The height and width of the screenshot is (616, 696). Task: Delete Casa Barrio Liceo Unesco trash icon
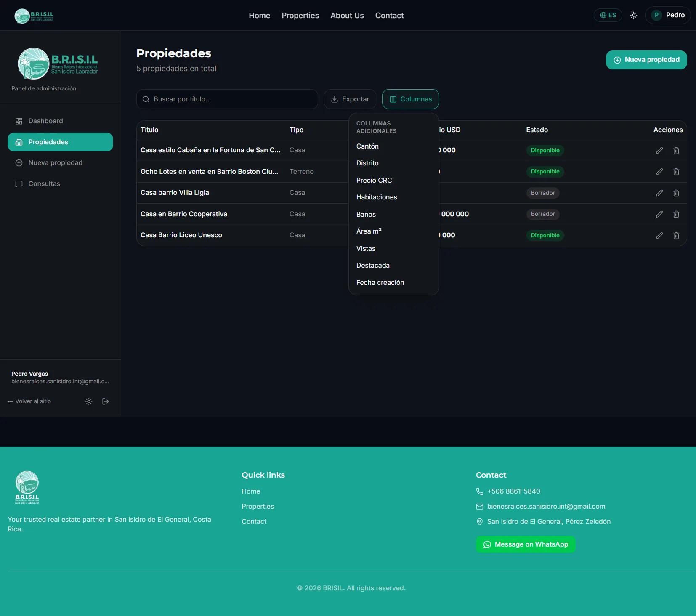[676, 236]
